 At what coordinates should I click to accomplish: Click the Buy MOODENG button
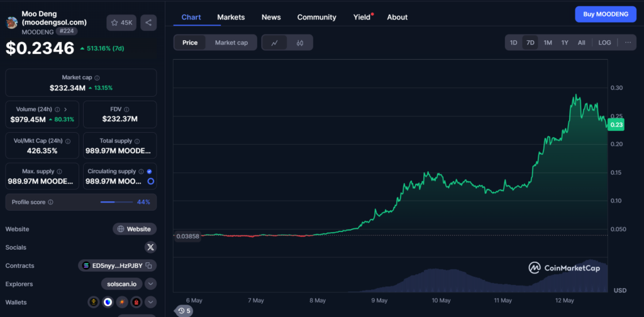[x=606, y=14]
